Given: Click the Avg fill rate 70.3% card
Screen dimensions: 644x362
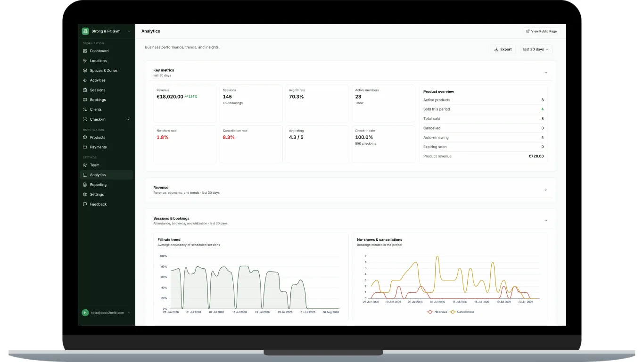Looking at the screenshot, I should [x=317, y=104].
